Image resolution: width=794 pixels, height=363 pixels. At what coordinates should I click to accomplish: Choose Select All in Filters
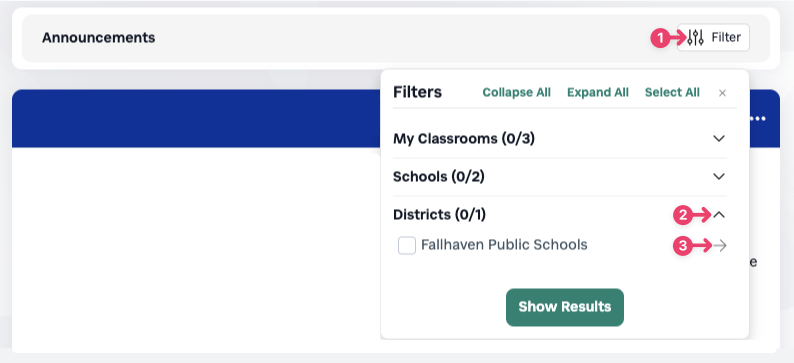point(672,93)
